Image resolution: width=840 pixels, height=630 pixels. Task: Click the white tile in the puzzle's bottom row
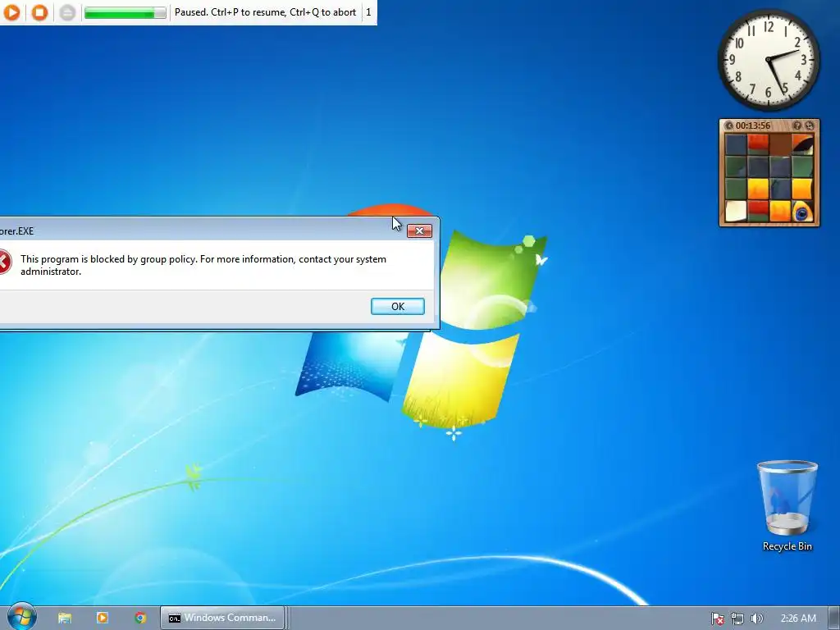tap(736, 211)
